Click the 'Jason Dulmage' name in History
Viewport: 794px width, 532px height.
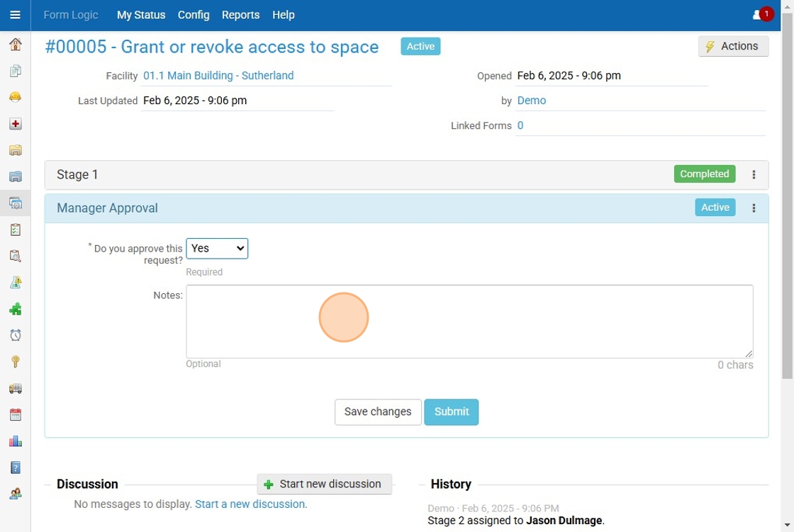coord(564,521)
